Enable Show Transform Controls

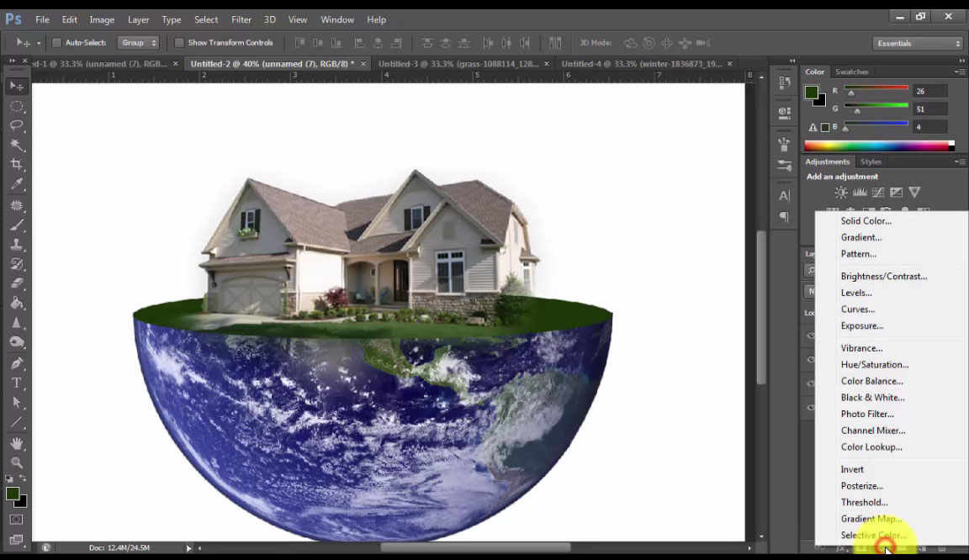coord(179,42)
